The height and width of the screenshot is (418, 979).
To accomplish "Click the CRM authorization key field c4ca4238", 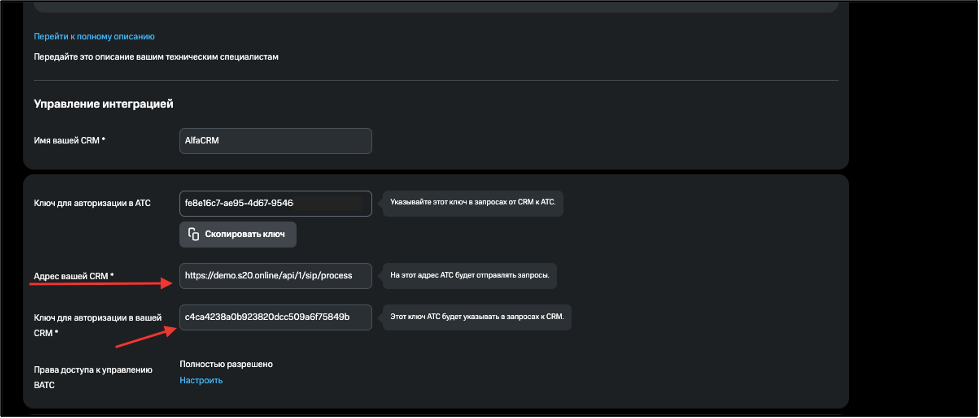I will point(275,317).
